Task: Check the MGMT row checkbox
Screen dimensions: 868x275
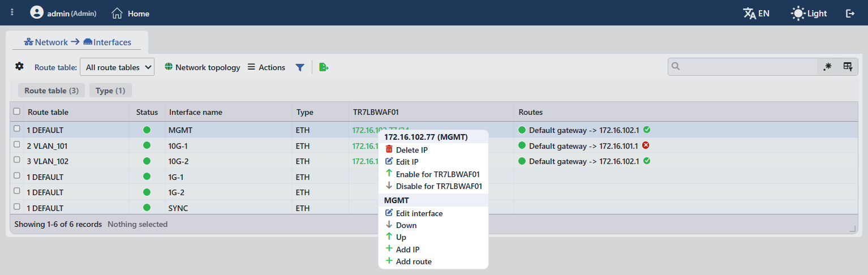Action: click(x=17, y=129)
